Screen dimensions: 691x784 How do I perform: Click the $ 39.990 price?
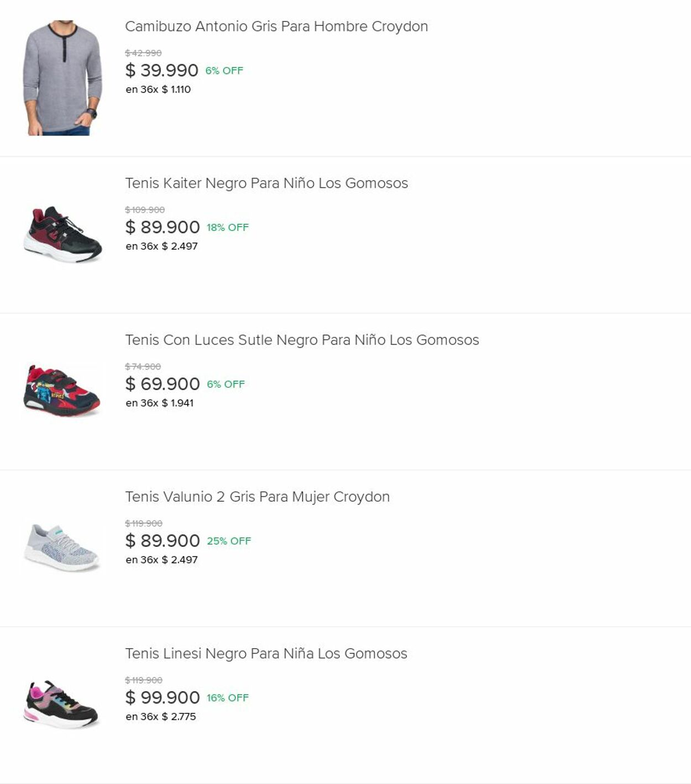pyautogui.click(x=161, y=71)
